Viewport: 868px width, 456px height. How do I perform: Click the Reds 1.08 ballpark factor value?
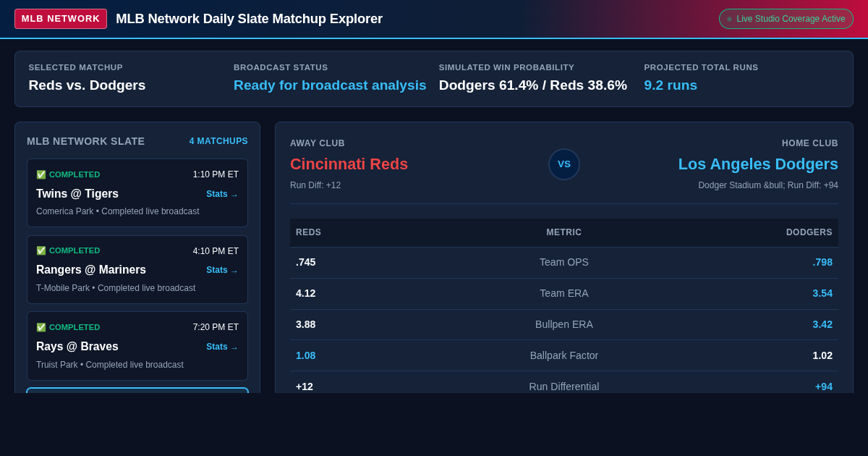point(306,355)
